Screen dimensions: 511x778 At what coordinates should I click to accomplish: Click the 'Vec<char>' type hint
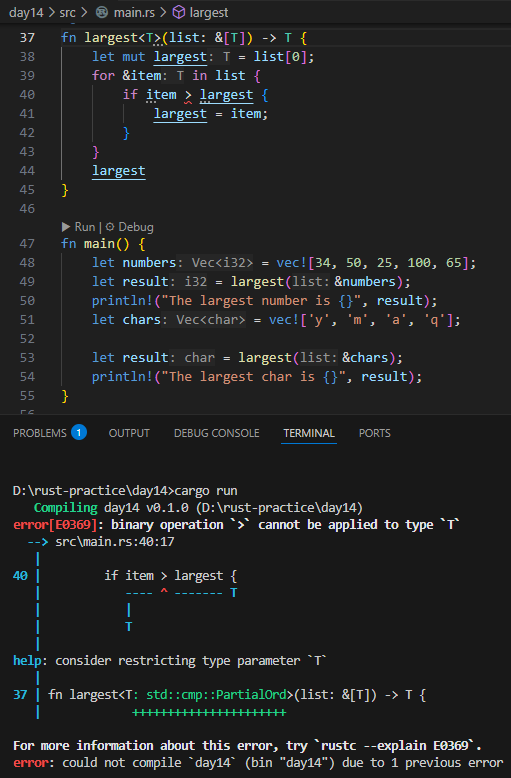click(x=211, y=320)
